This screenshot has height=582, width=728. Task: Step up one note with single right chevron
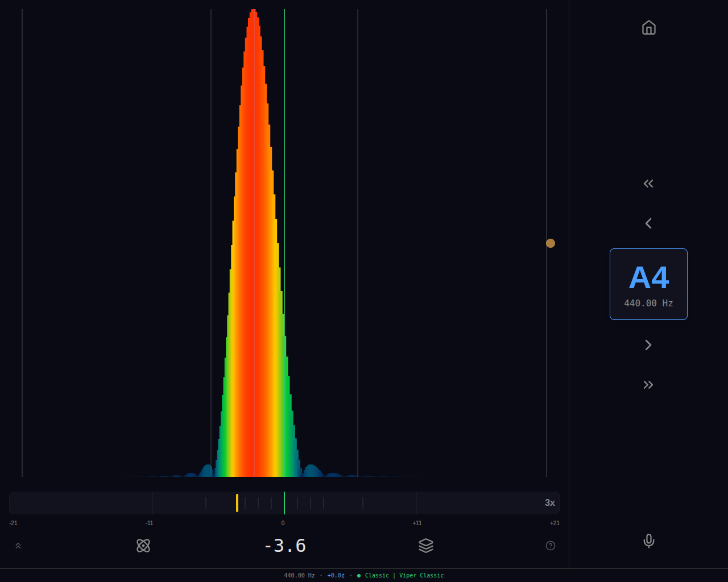648,344
